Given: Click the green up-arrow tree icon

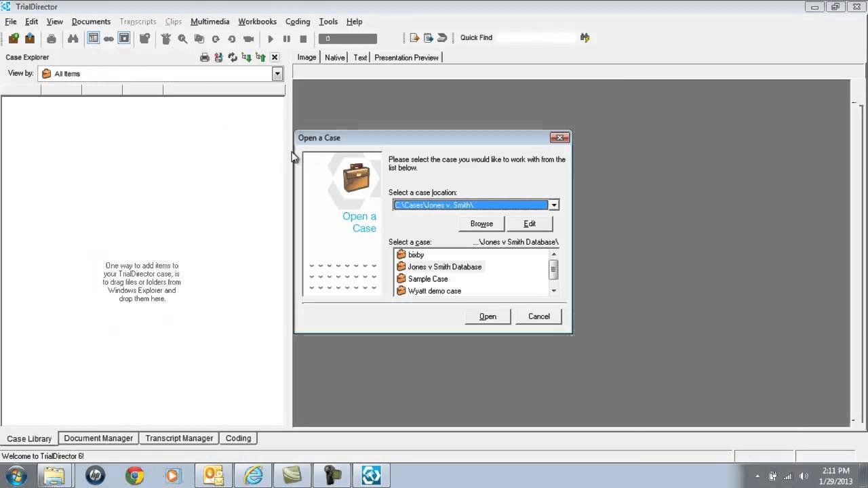Looking at the screenshot, I should (x=260, y=58).
